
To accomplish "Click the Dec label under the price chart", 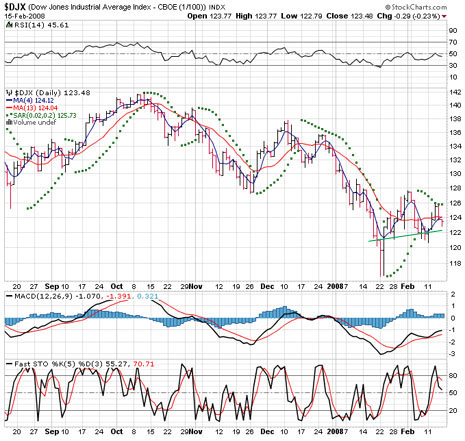I will [x=267, y=287].
